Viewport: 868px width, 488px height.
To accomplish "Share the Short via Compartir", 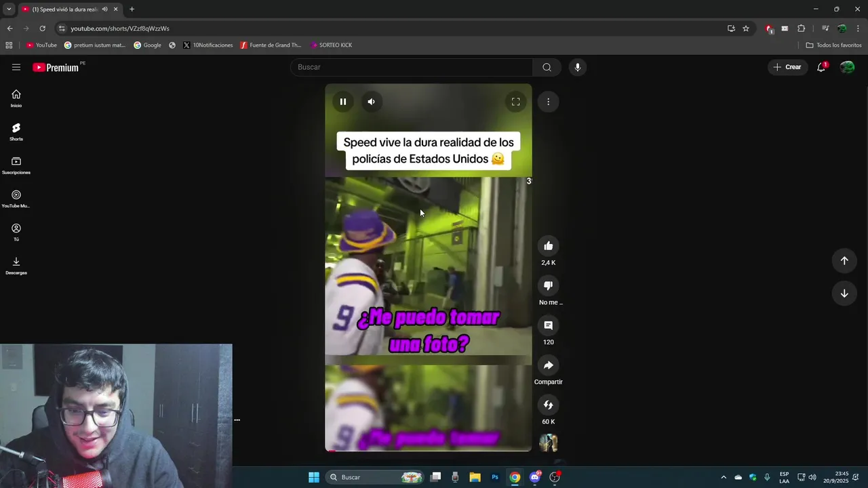I will coord(549,365).
